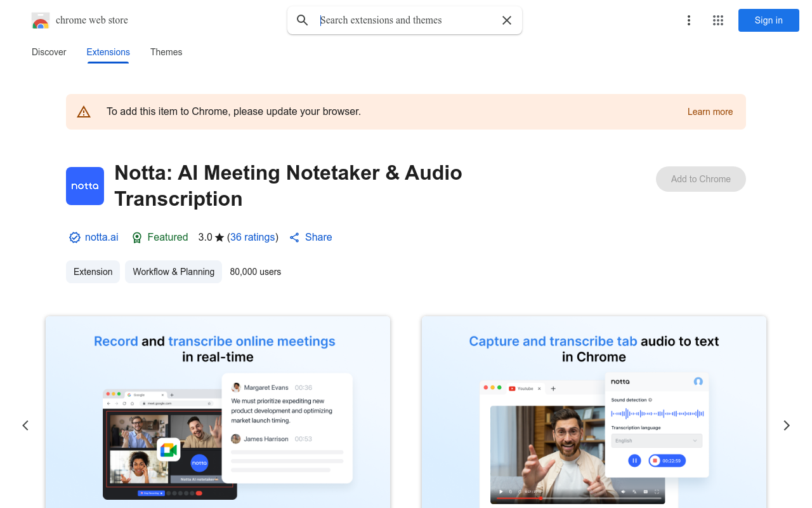Viewport: 812px width, 508px height.
Task: Click the video progress bar in the second screenshot
Action: [x=578, y=498]
